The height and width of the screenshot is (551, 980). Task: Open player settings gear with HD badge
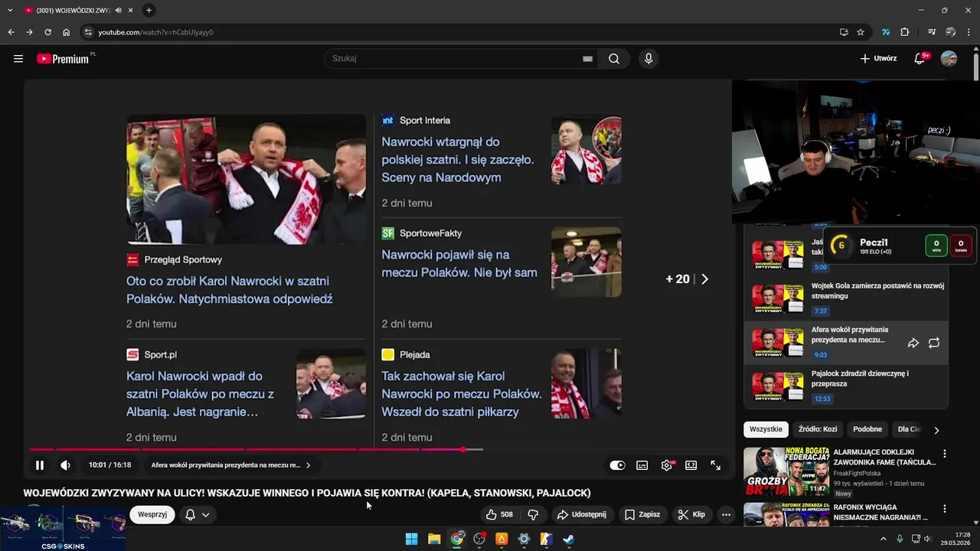pyautogui.click(x=667, y=465)
